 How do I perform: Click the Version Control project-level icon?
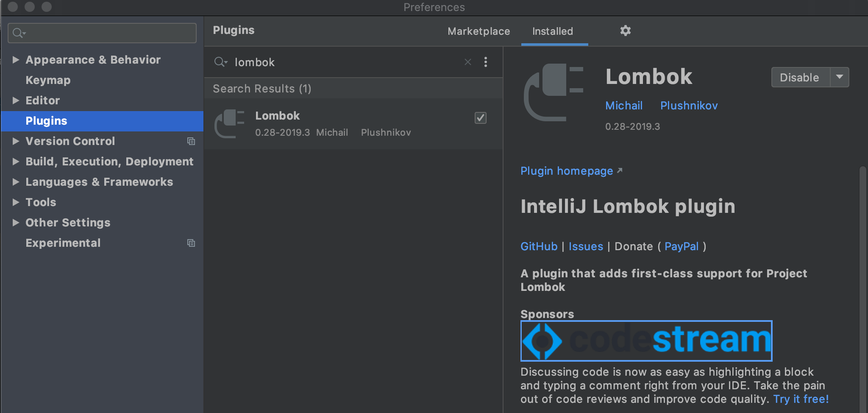(191, 141)
